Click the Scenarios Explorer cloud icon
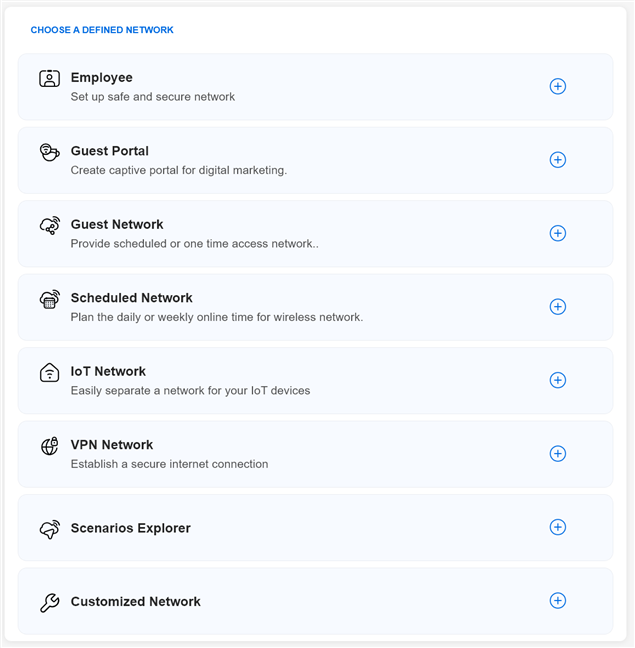The width and height of the screenshot is (635, 648). click(x=49, y=529)
